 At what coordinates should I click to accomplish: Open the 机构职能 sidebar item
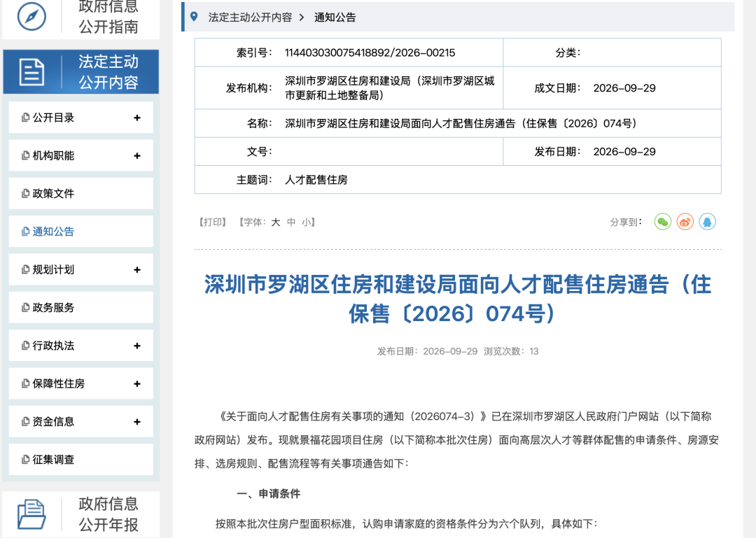click(x=81, y=155)
